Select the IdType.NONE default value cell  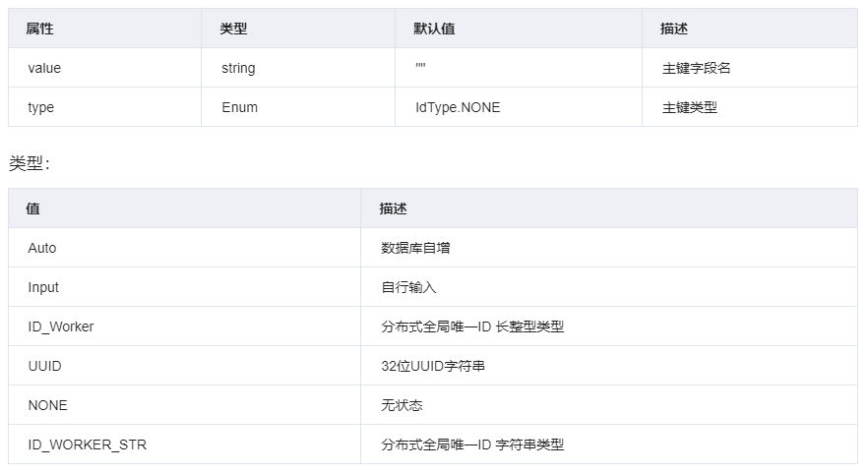(x=458, y=107)
